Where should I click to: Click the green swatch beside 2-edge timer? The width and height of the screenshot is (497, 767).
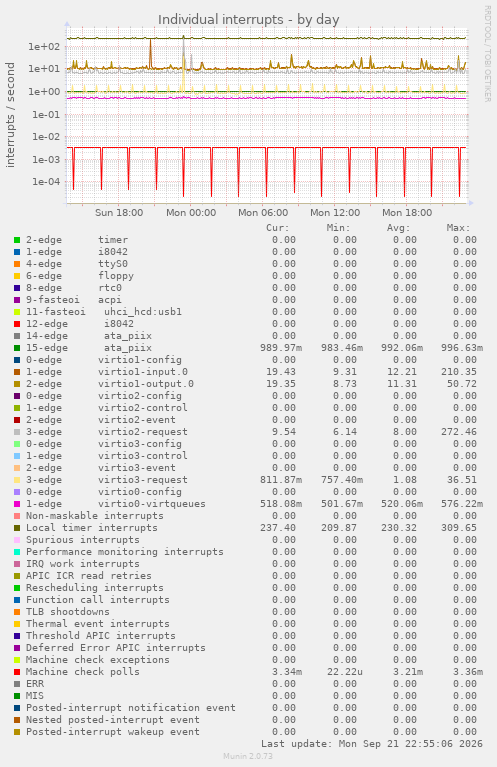17,240
